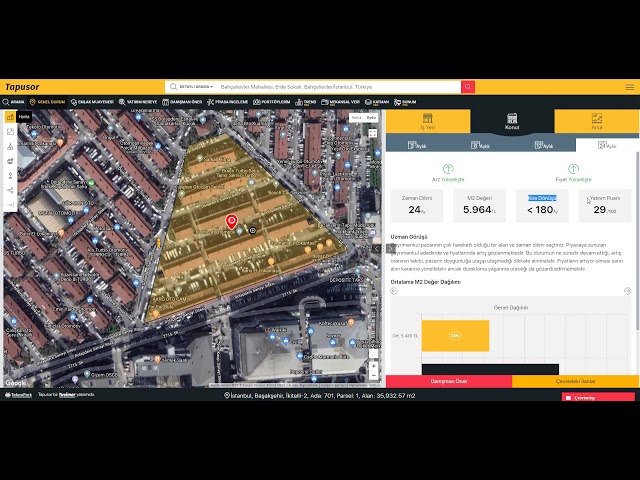Open the Katman menu item

377,102
